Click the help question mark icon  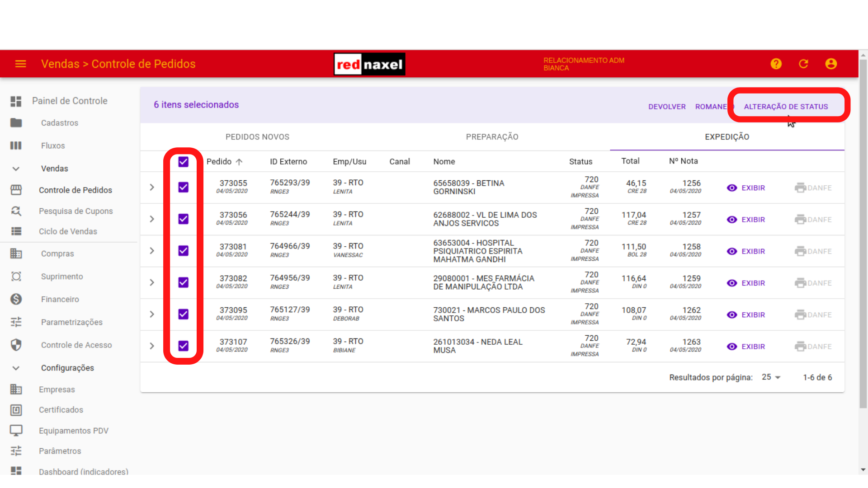[x=776, y=64]
